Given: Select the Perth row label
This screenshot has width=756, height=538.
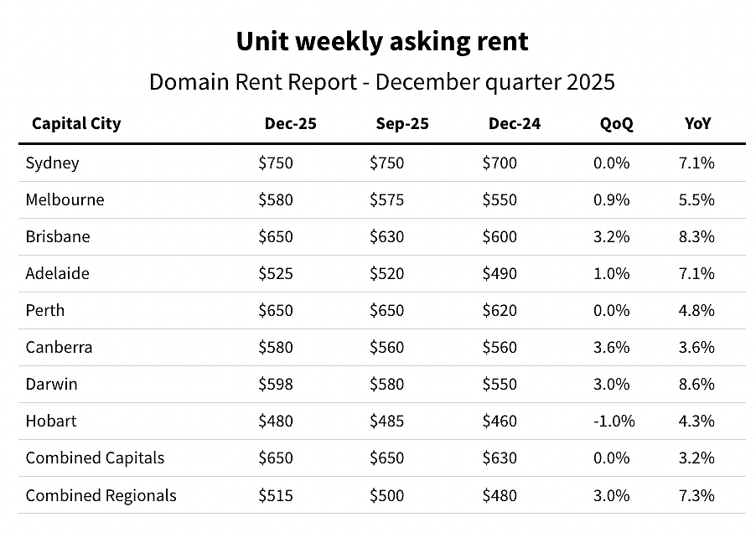Looking at the screenshot, I should [x=44, y=310].
